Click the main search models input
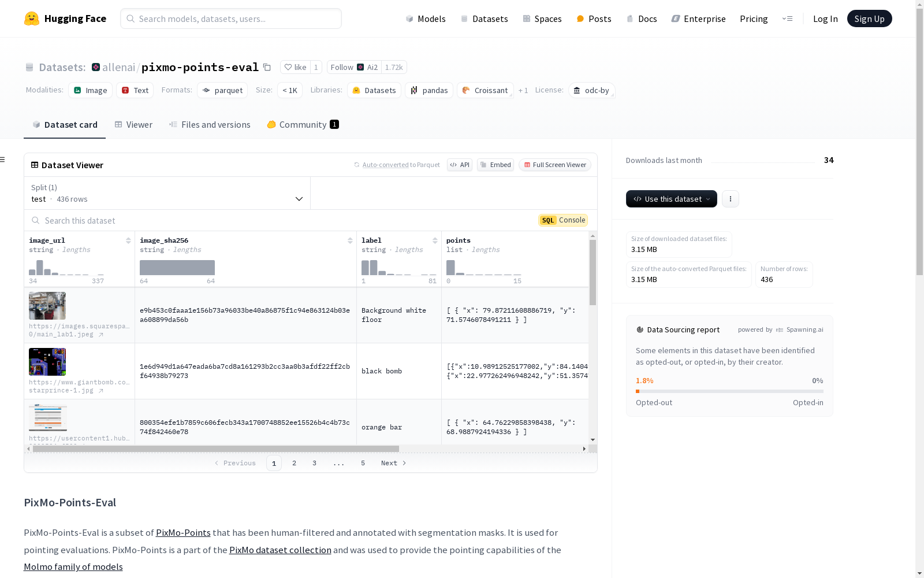The width and height of the screenshot is (924, 578). coord(231,18)
